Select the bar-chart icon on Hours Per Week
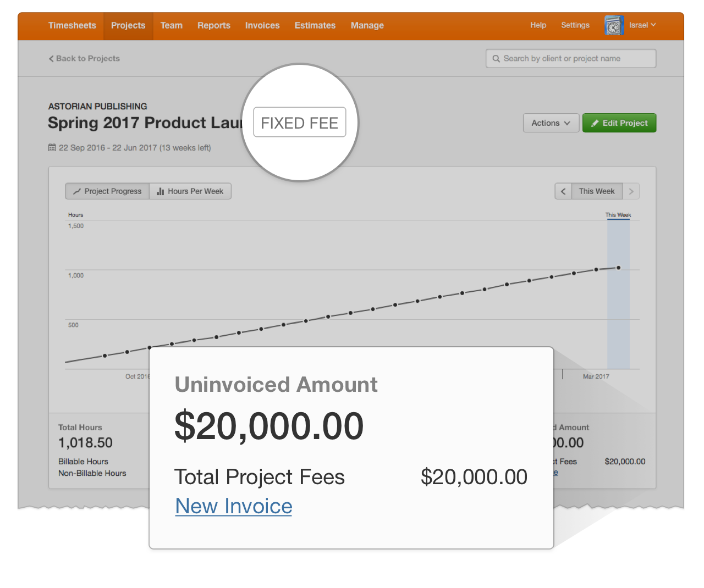 tap(159, 191)
